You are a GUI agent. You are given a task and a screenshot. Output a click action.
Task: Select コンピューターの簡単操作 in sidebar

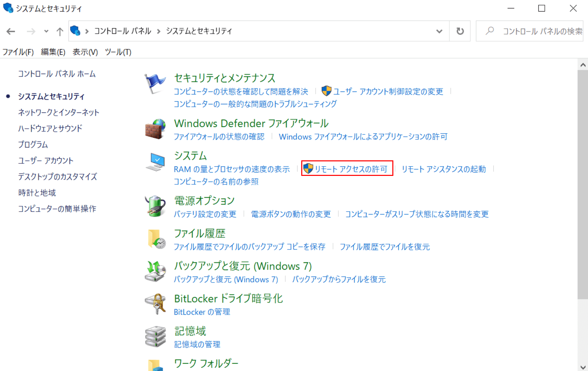click(x=57, y=209)
